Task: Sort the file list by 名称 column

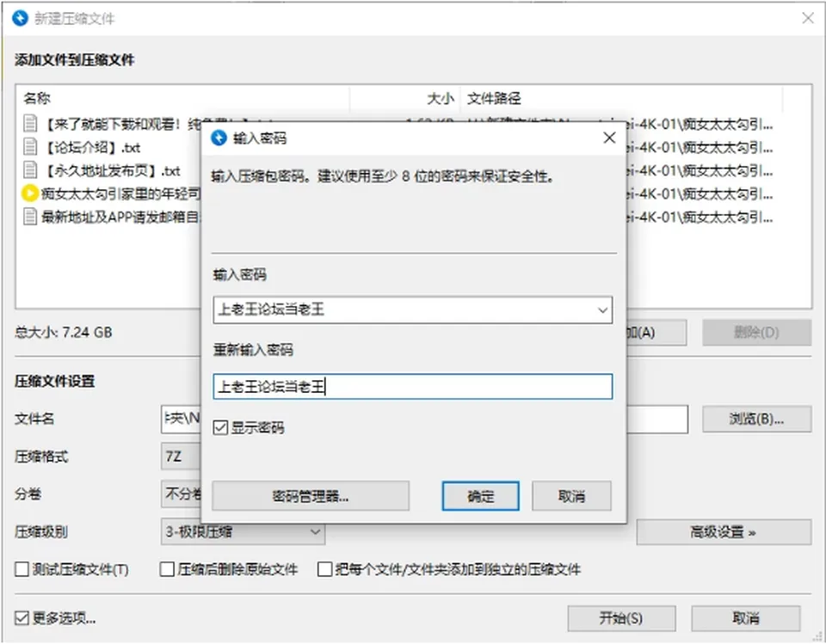Action: pos(37,99)
